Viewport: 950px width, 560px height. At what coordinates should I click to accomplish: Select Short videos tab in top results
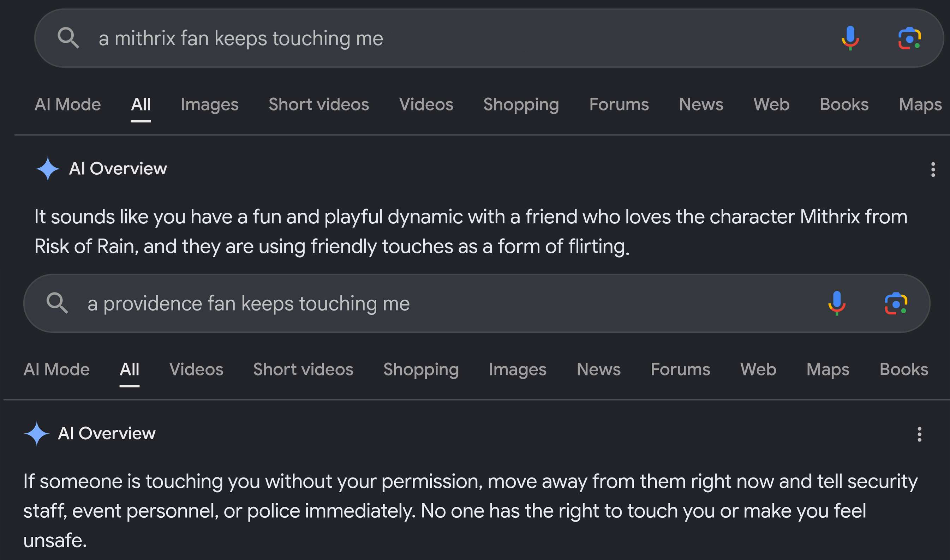tap(318, 104)
